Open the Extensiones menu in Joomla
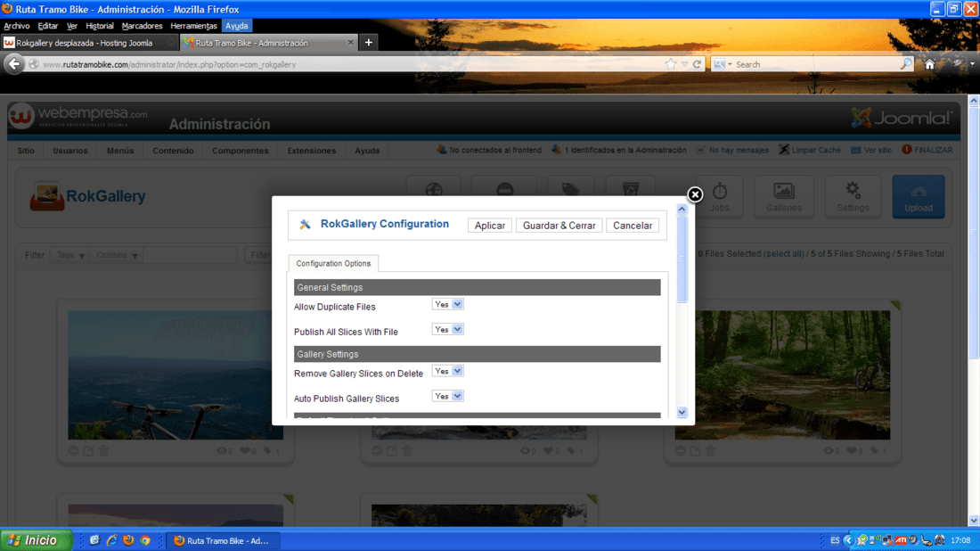980x551 pixels. pyautogui.click(x=311, y=151)
